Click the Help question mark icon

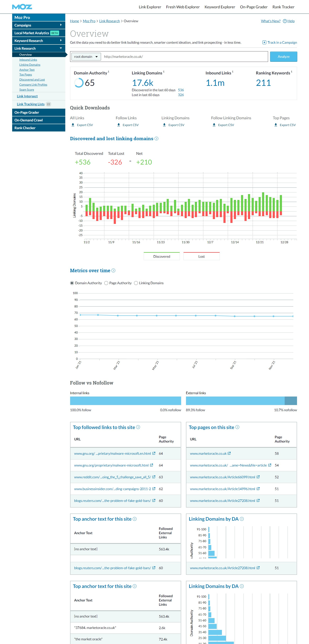click(284, 21)
